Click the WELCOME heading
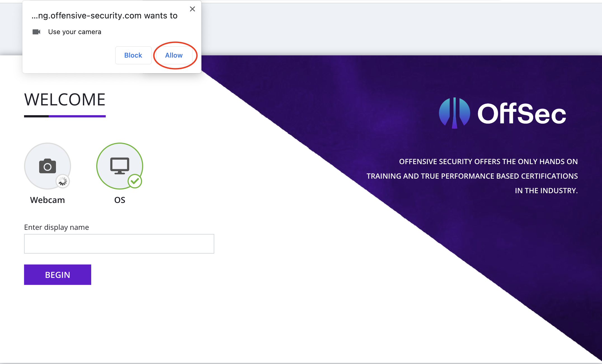602x364 pixels. tap(65, 100)
